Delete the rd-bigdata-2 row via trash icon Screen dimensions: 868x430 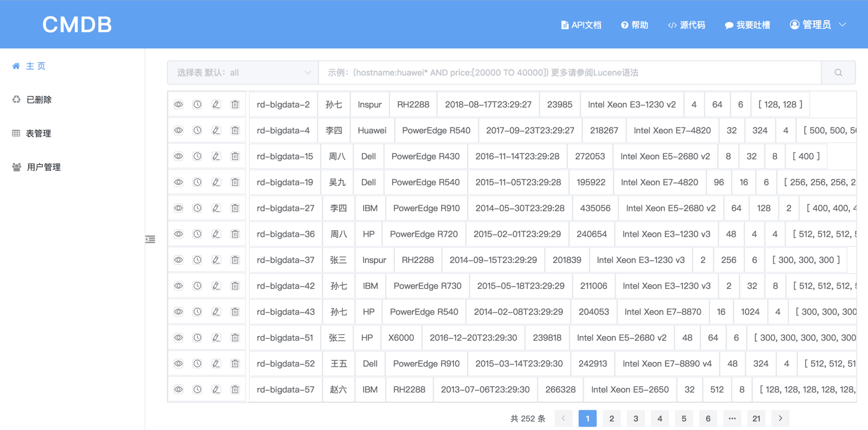click(235, 105)
